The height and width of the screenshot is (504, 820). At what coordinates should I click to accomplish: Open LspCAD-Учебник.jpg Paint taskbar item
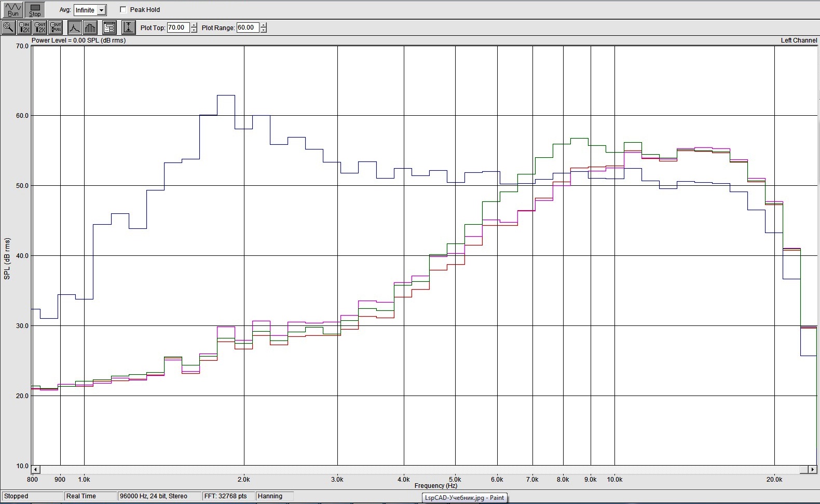click(464, 497)
